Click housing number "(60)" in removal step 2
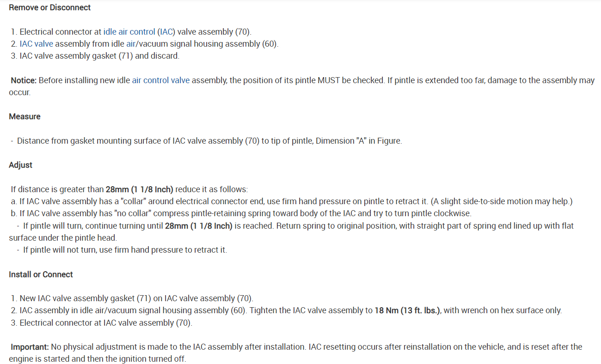601x364 pixels. click(x=270, y=44)
